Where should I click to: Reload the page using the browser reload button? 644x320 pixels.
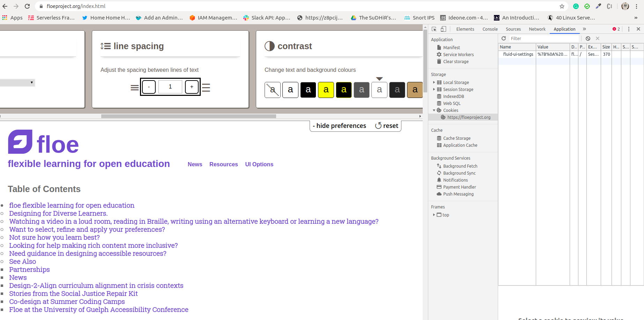pyautogui.click(x=27, y=6)
